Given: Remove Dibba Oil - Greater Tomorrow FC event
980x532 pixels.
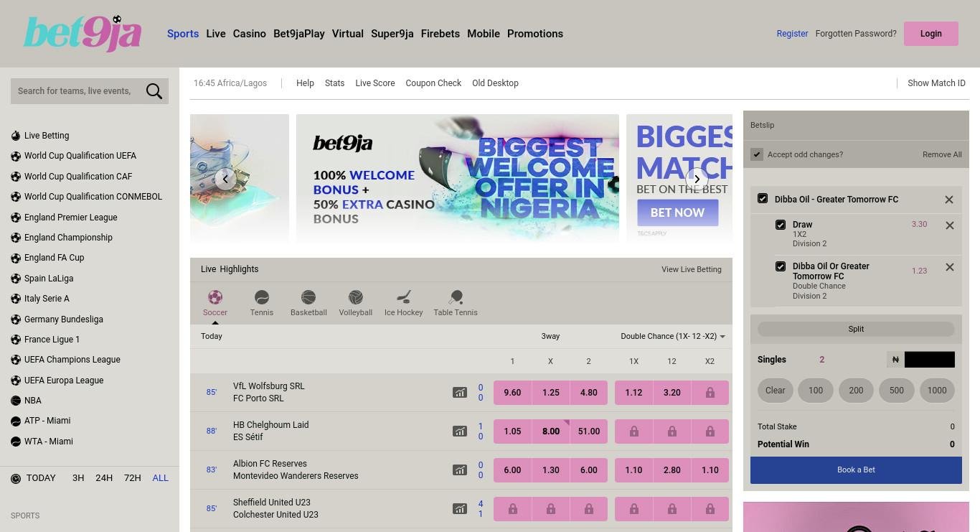Looking at the screenshot, I should point(949,200).
